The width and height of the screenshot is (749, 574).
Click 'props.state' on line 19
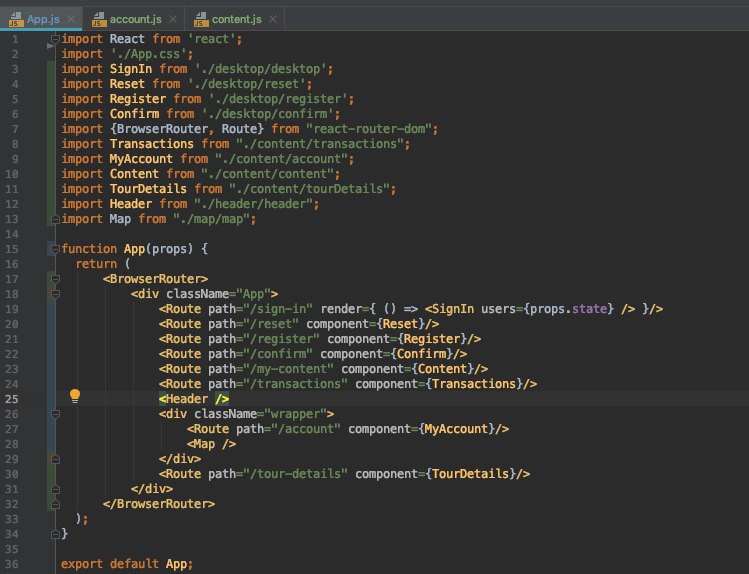pyautogui.click(x=568, y=309)
